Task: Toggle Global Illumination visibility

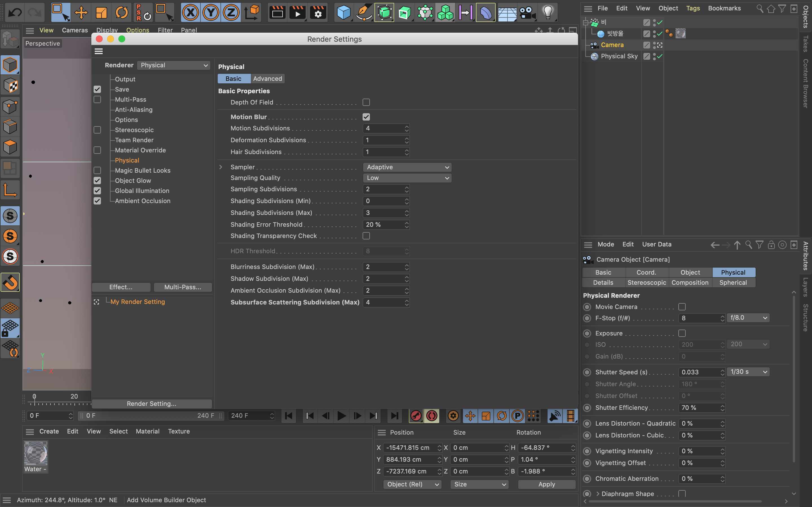Action: [97, 190]
